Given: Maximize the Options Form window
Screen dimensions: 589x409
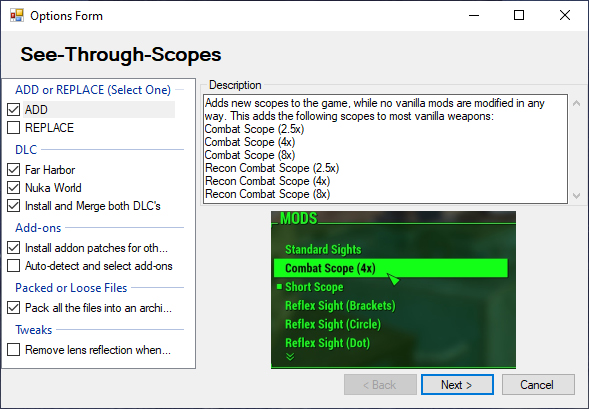Looking at the screenshot, I should coord(519,15).
